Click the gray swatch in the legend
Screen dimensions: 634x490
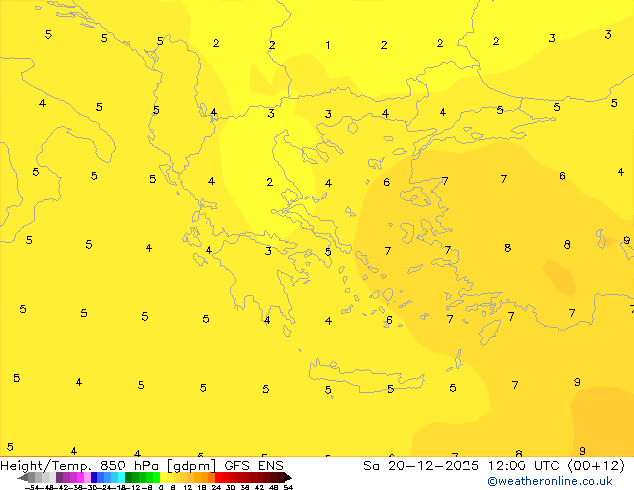point(32,477)
